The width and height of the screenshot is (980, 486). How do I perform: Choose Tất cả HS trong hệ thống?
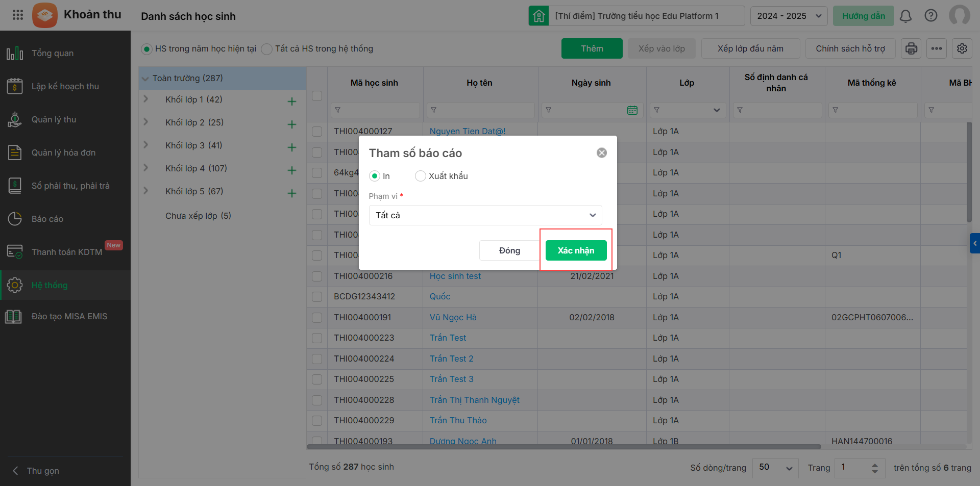tap(266, 49)
